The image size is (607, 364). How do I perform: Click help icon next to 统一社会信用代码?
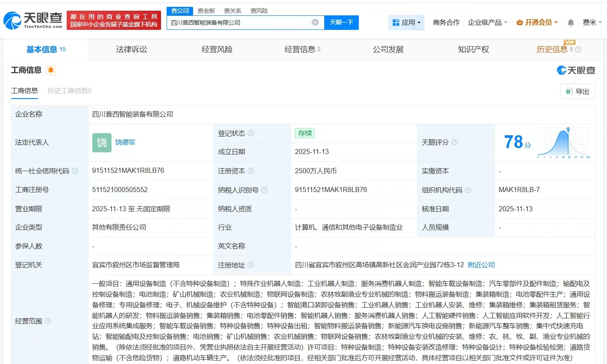tap(75, 171)
